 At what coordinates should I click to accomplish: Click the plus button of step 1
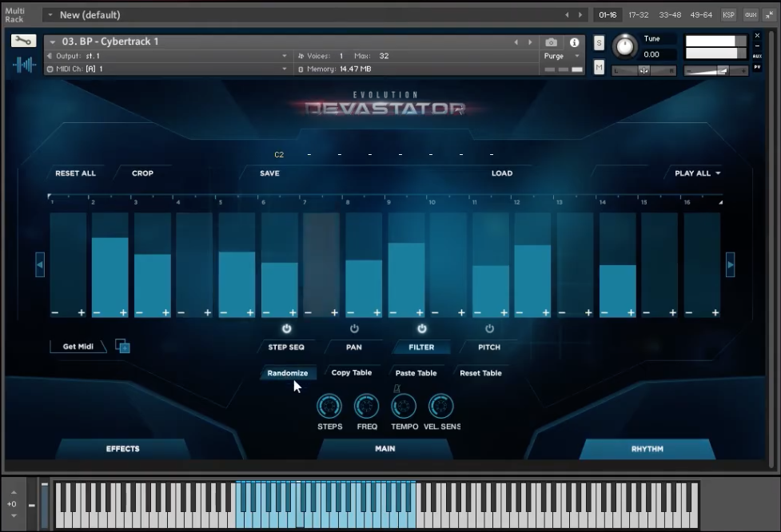tap(82, 312)
